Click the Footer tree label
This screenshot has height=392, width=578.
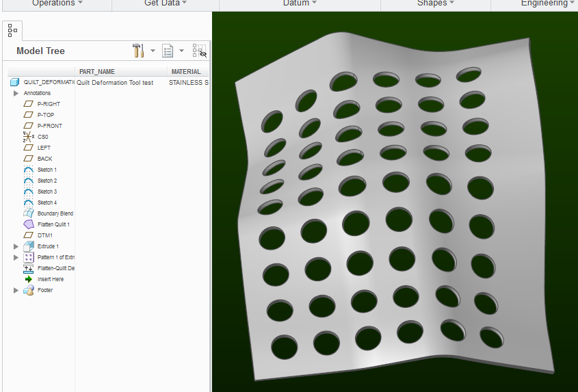point(45,290)
